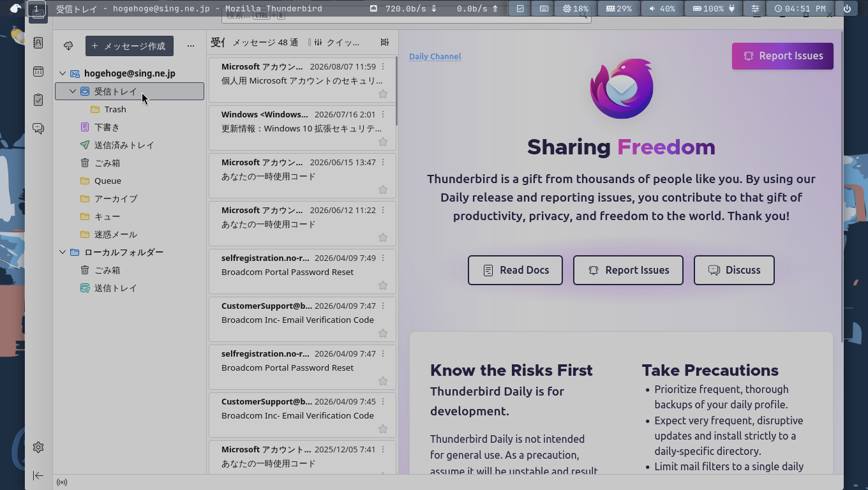Screen dimensions: 868x490
Task: Star the selfregistration 7:49 Password Reset message
Action: click(x=383, y=285)
